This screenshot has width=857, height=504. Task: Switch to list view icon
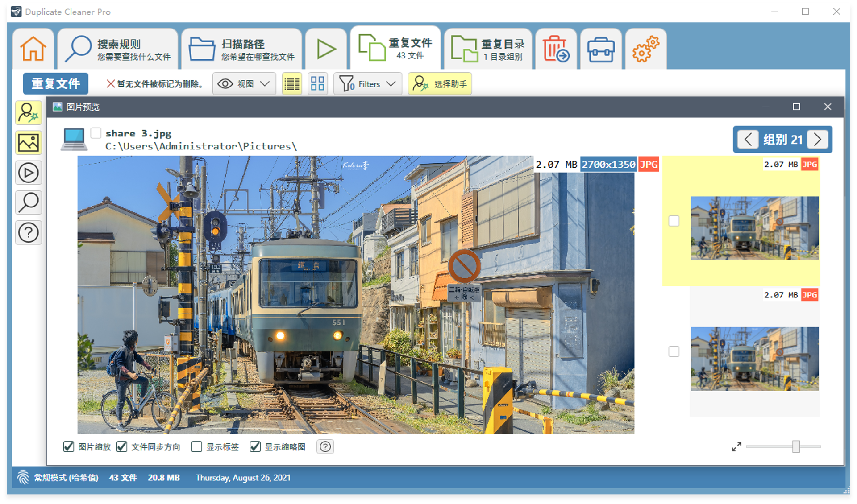click(x=292, y=83)
